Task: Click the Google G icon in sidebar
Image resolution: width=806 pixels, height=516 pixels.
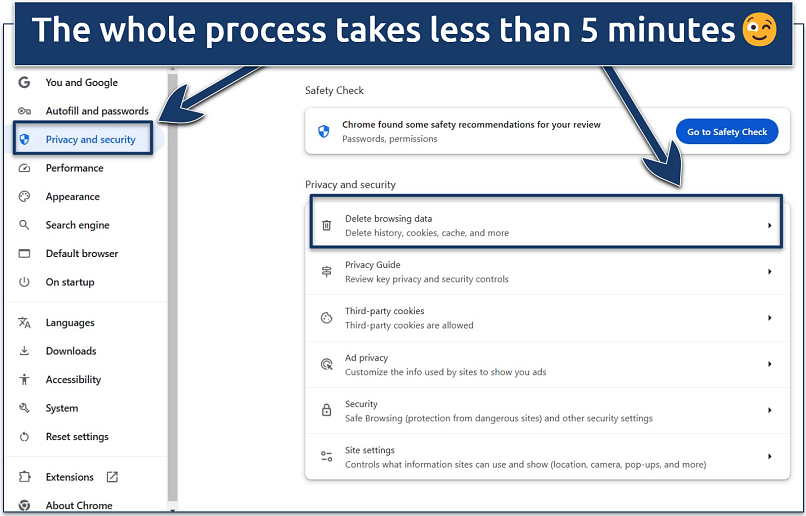Action: [24, 82]
